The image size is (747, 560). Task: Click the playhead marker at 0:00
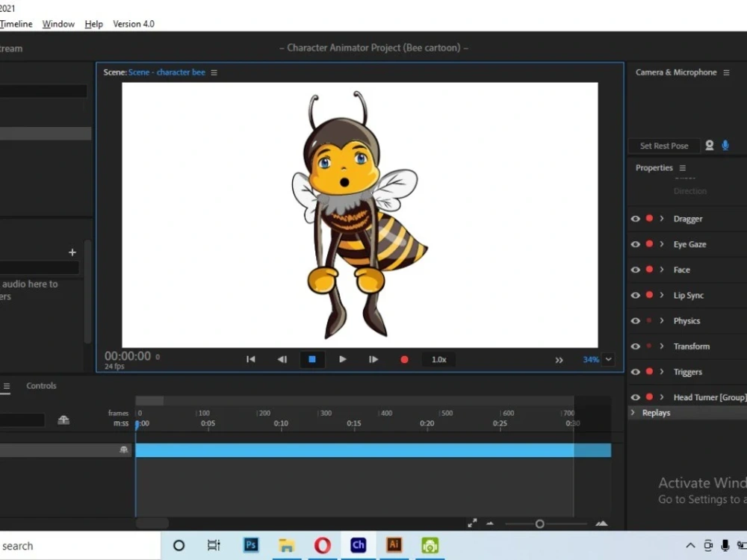click(137, 424)
